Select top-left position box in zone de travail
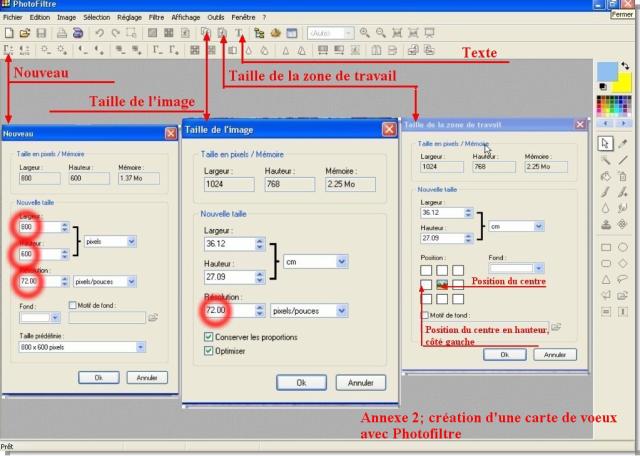640x456 pixels. tap(426, 270)
